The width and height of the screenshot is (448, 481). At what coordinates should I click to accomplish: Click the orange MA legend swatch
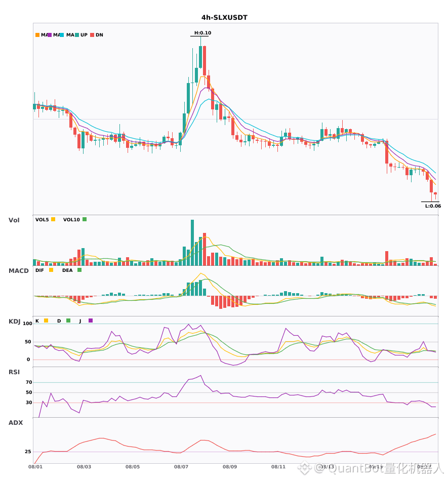click(37, 35)
